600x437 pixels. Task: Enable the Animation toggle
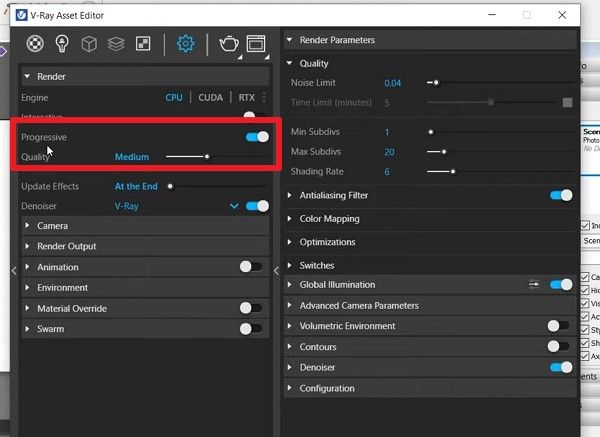pos(251,267)
